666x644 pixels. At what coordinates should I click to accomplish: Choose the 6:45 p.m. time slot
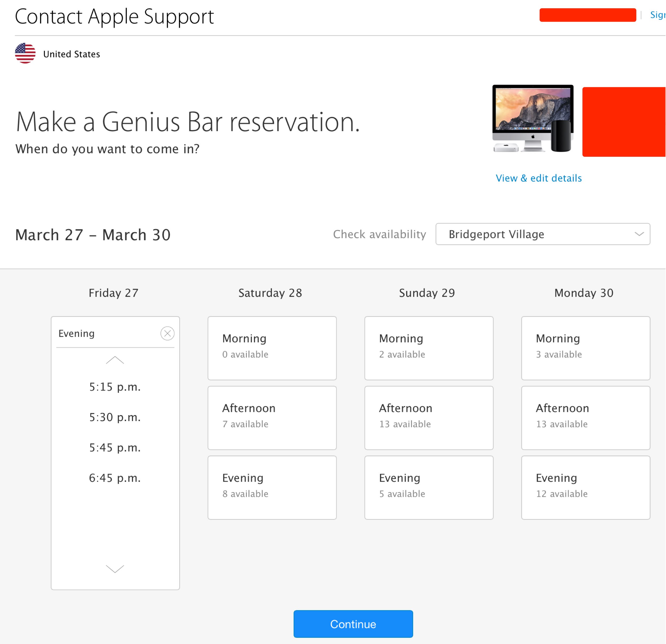[115, 478]
